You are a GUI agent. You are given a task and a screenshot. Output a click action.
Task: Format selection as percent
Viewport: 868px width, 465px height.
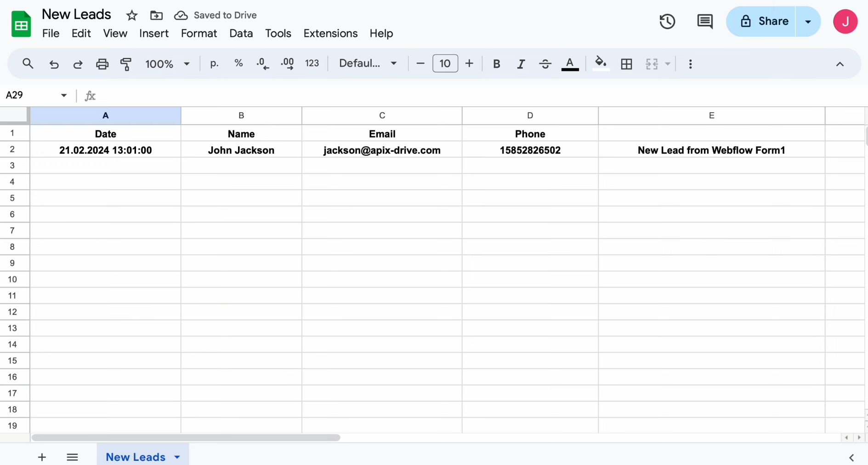click(238, 63)
